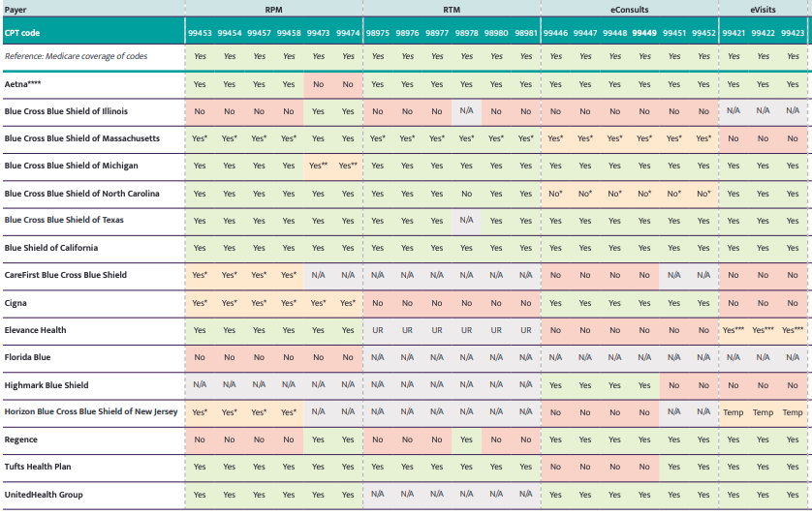The height and width of the screenshot is (515, 812).
Task: Select CPT code 98978 column header
Action: [x=467, y=32]
